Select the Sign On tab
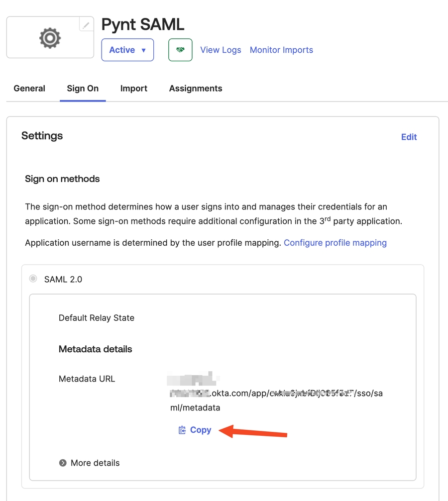Viewport: 448px width, 501px height. pyautogui.click(x=83, y=89)
